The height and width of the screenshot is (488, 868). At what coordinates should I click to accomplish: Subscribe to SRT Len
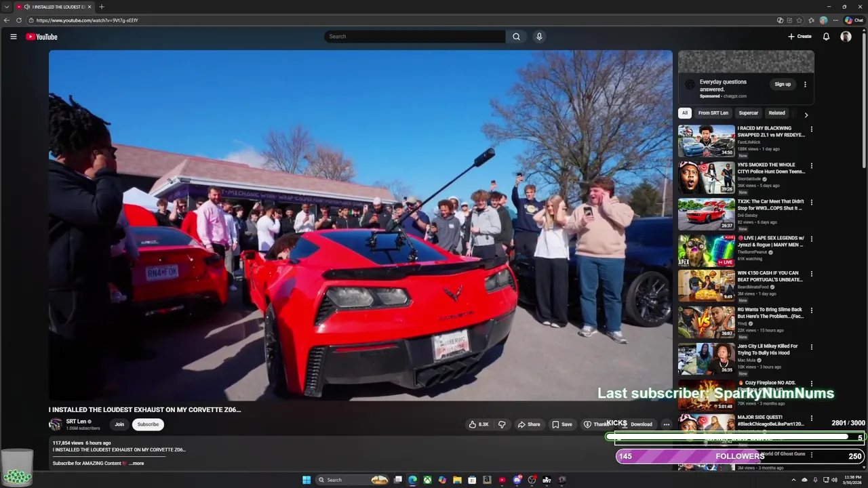[x=148, y=424]
